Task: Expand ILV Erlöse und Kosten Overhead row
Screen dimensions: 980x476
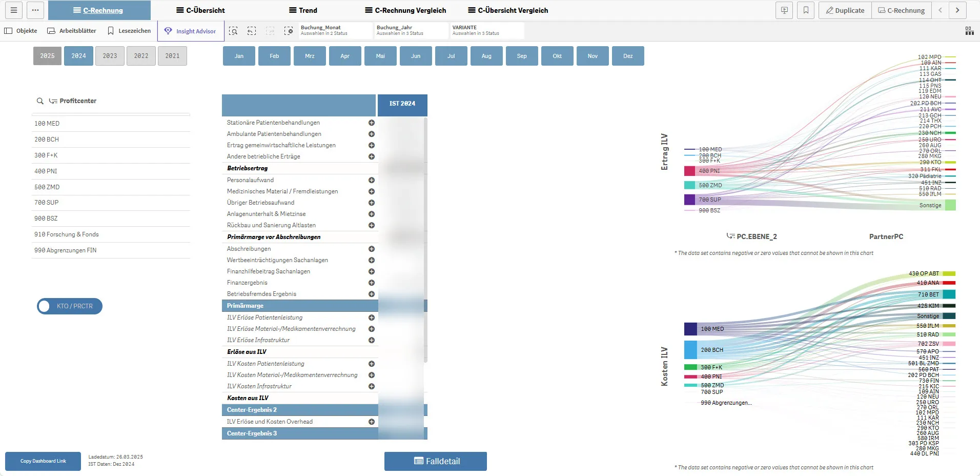Action: pyautogui.click(x=372, y=422)
